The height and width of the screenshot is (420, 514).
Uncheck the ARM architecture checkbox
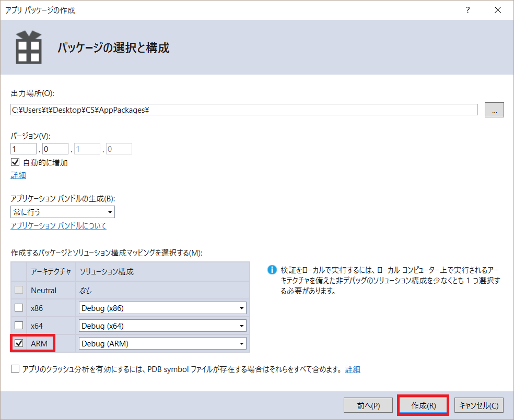point(19,343)
